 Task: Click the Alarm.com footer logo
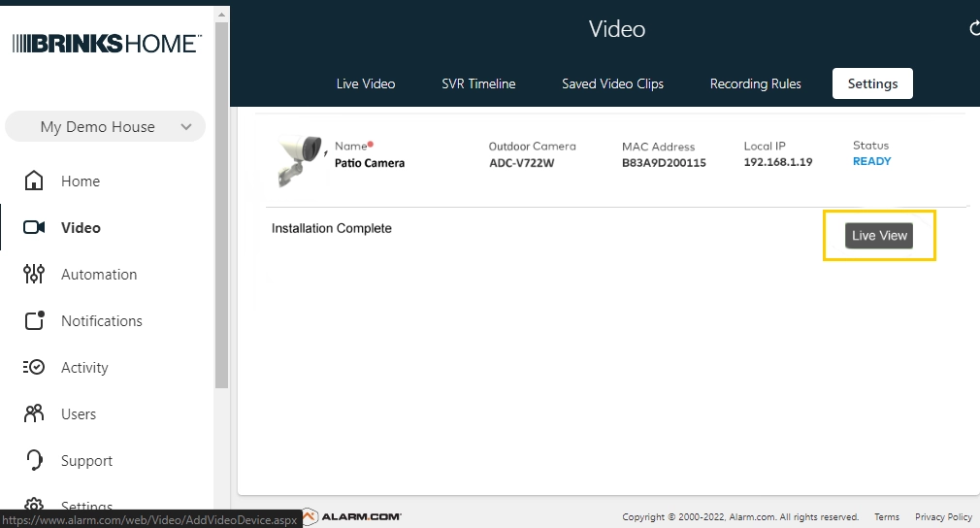click(x=352, y=516)
